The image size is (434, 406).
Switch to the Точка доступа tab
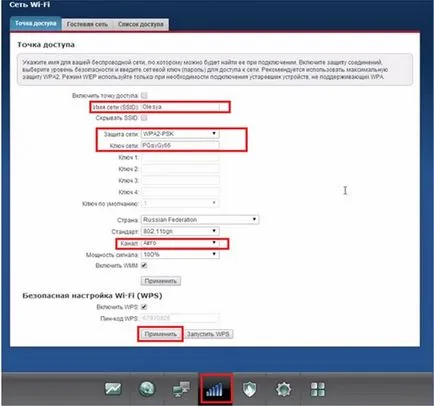click(36, 24)
